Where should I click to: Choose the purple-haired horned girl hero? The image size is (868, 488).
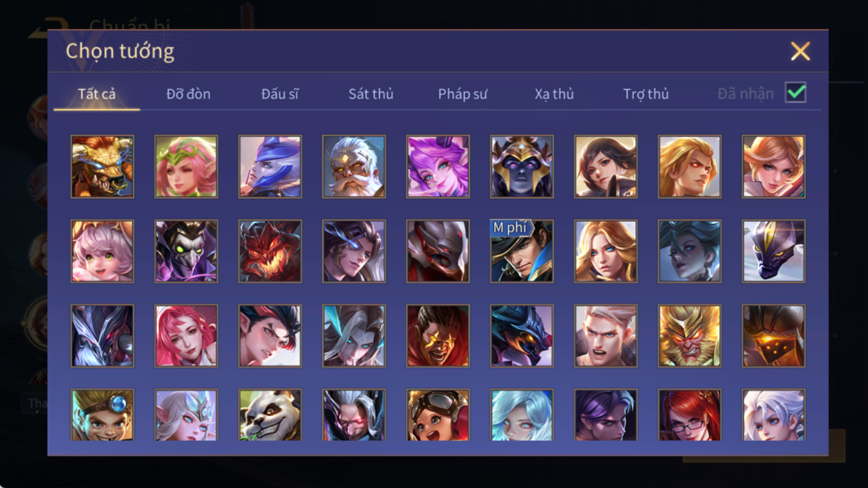click(x=438, y=167)
